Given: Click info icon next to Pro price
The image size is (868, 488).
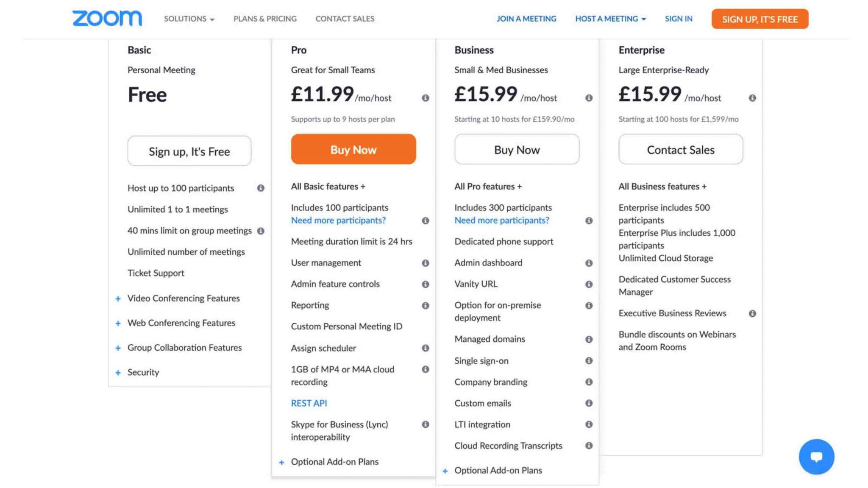Looking at the screenshot, I should 425,98.
